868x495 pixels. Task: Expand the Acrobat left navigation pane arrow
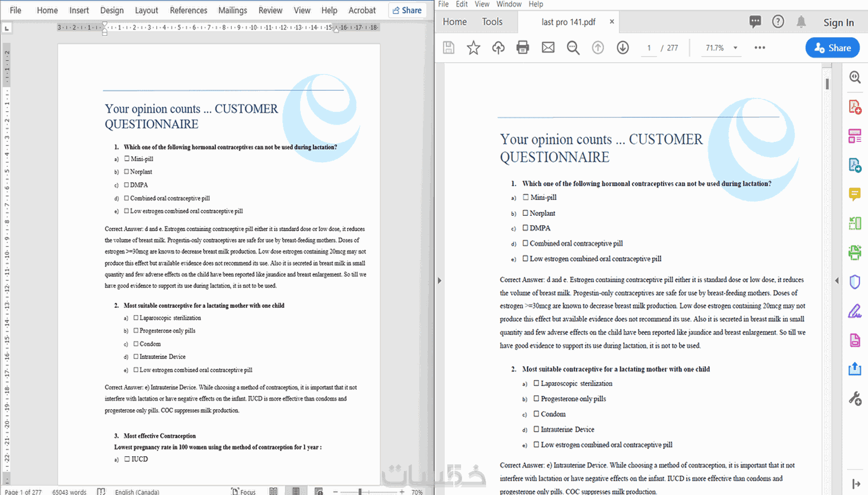(439, 280)
